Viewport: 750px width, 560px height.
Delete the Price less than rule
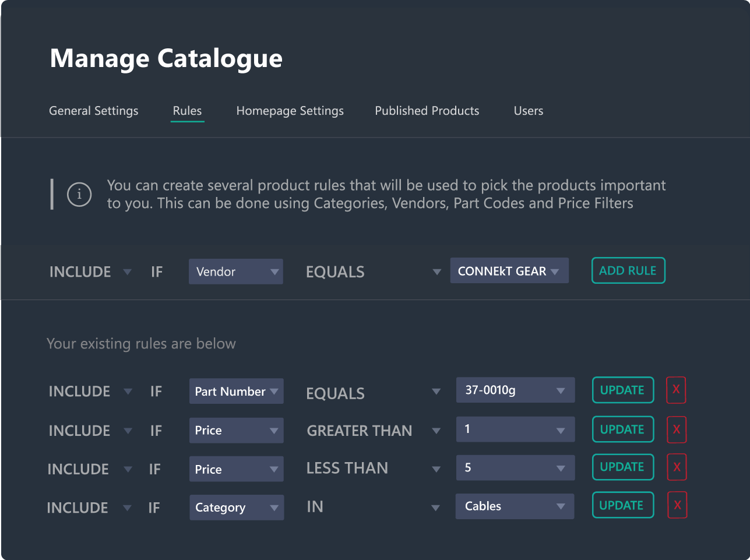(x=677, y=467)
